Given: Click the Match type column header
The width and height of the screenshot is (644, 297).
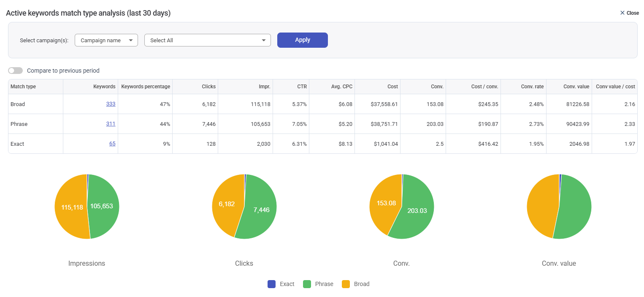Looking at the screenshot, I should [x=23, y=87].
